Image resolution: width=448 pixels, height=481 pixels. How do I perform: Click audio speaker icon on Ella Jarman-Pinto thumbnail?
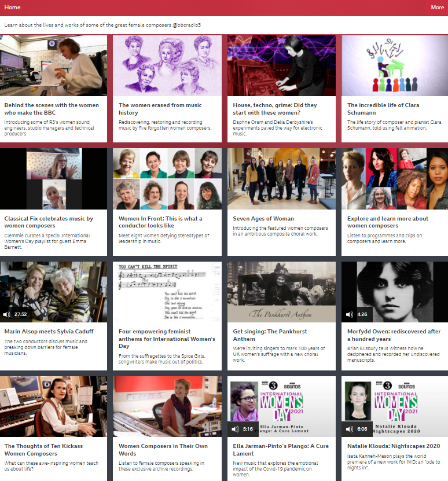tap(235, 429)
